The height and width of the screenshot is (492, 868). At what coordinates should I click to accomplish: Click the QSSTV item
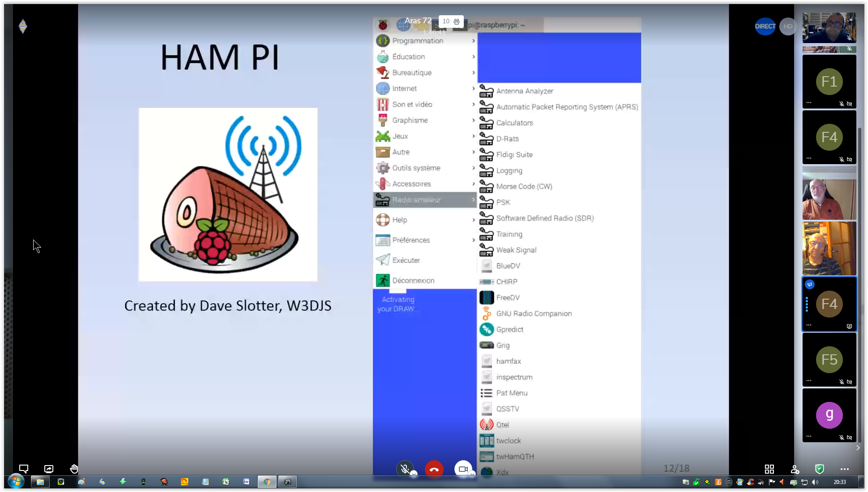(x=559, y=409)
